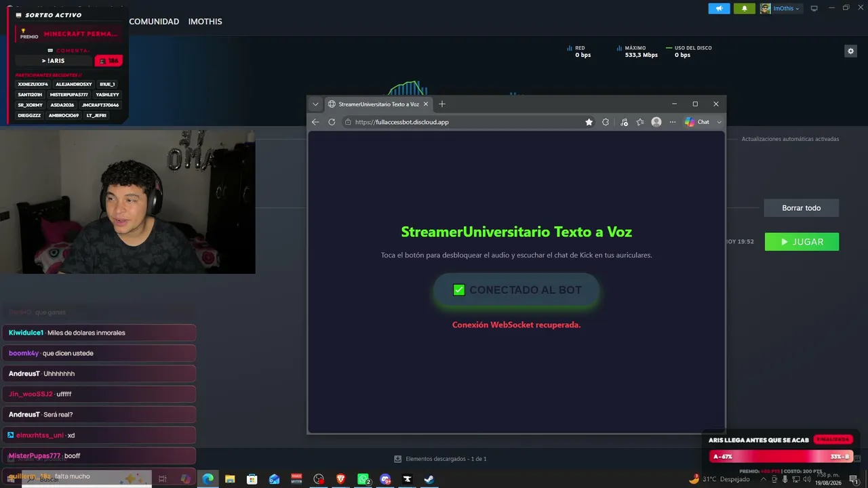Open the Windows notification center
868x488 pixels.
pos(854,479)
